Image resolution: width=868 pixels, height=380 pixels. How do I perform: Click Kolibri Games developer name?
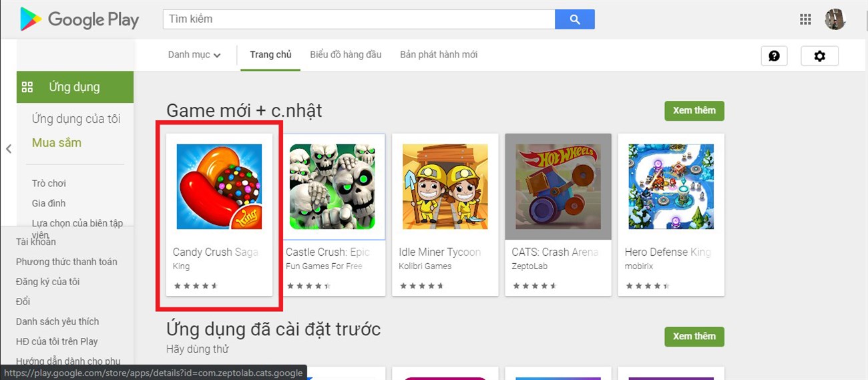[x=425, y=266]
